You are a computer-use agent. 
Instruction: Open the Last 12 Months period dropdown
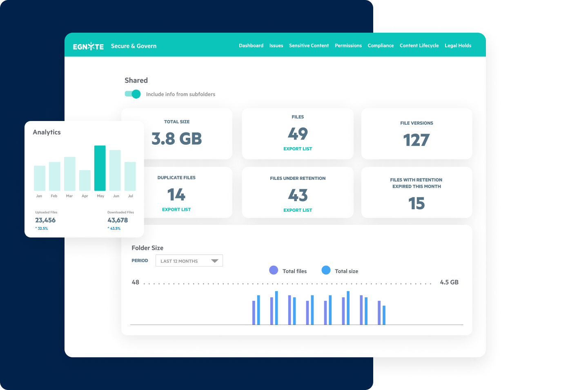[x=189, y=260]
